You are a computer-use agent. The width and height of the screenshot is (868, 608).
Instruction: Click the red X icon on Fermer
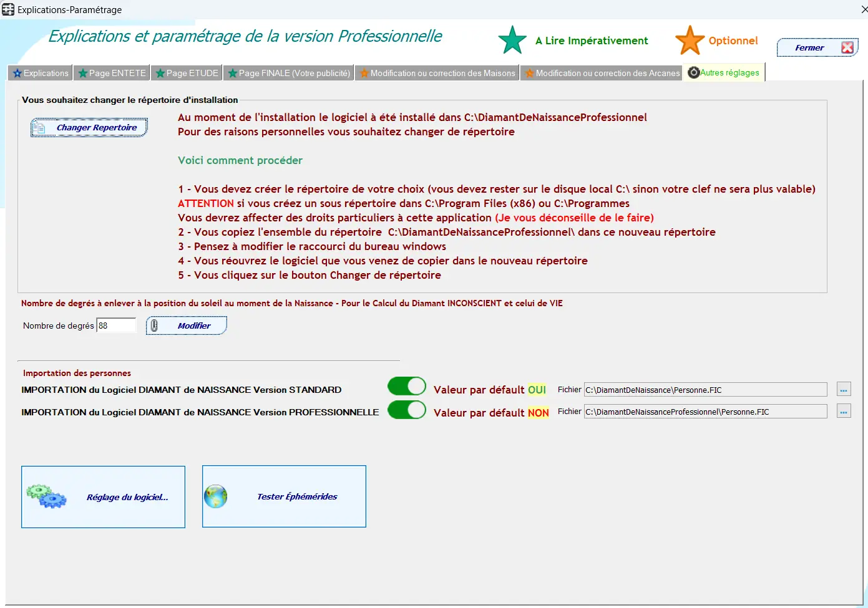pyautogui.click(x=847, y=48)
